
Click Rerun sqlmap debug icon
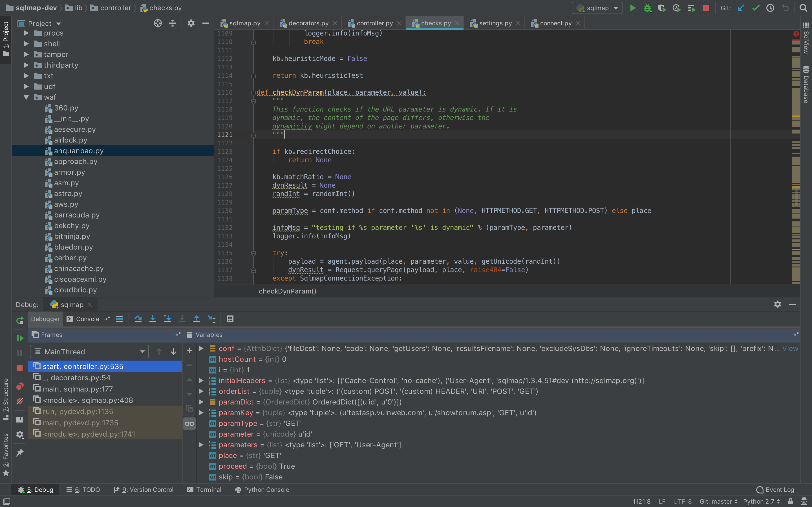coord(20,320)
